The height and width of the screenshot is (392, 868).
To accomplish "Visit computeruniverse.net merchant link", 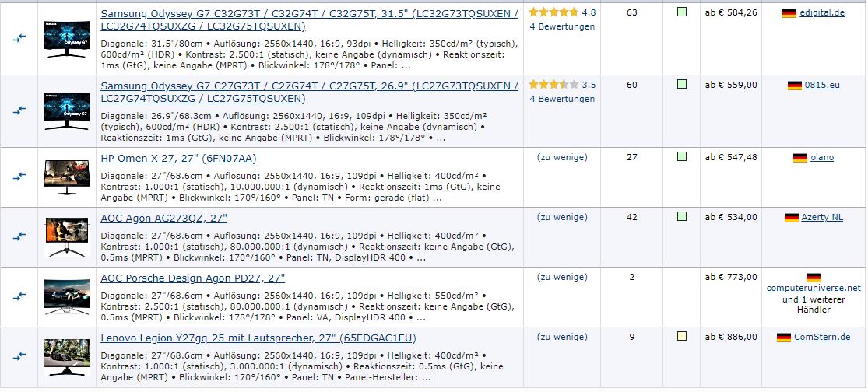I will (814, 288).
